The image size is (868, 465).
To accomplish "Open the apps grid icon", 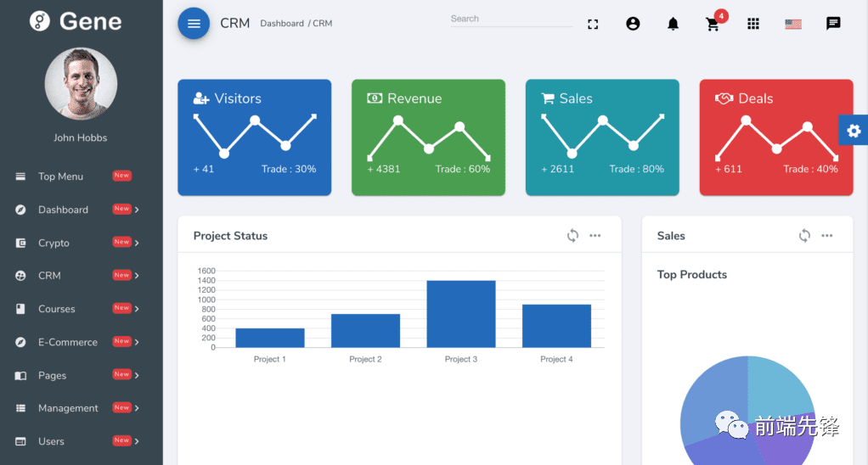I will click(x=752, y=24).
